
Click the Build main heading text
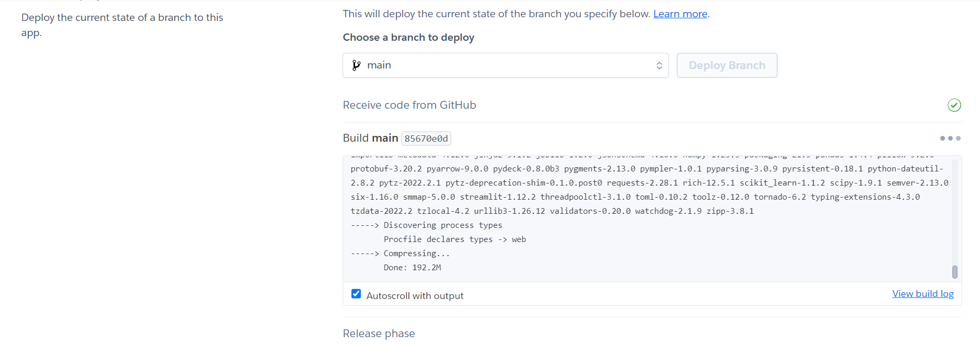[370, 138]
